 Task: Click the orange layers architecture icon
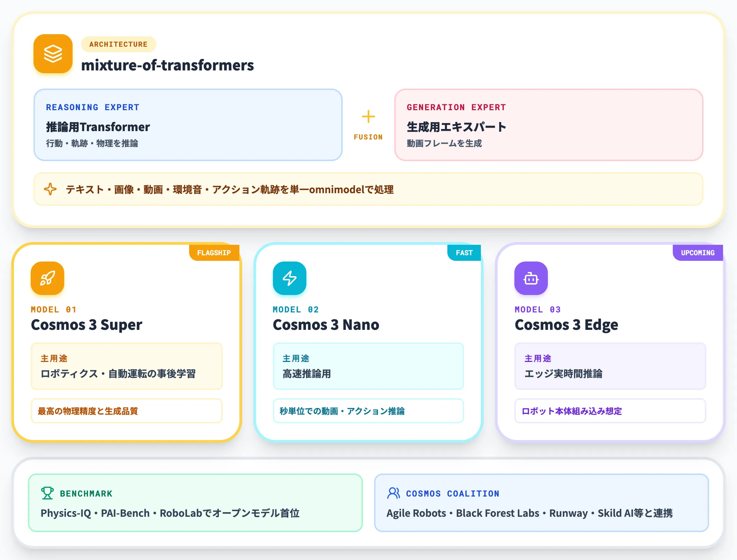53,54
